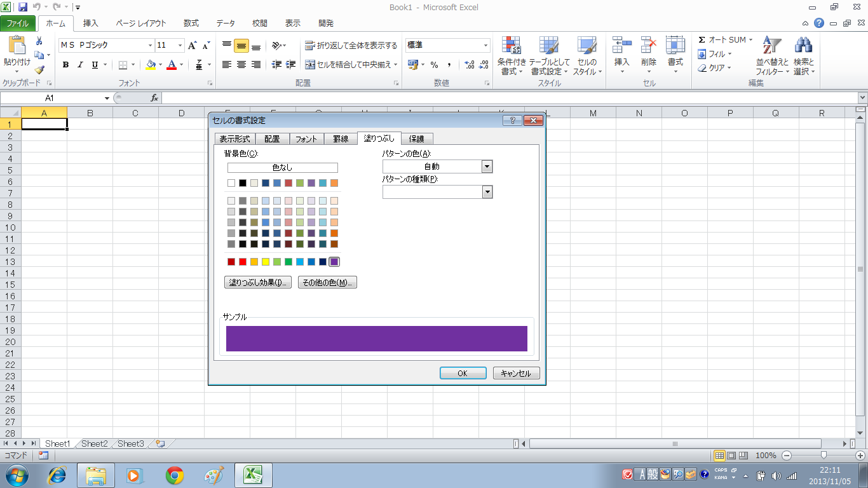This screenshot has height=488, width=868.
Task: Click the 並べ替えとフィルター sort icon
Action: [771, 56]
